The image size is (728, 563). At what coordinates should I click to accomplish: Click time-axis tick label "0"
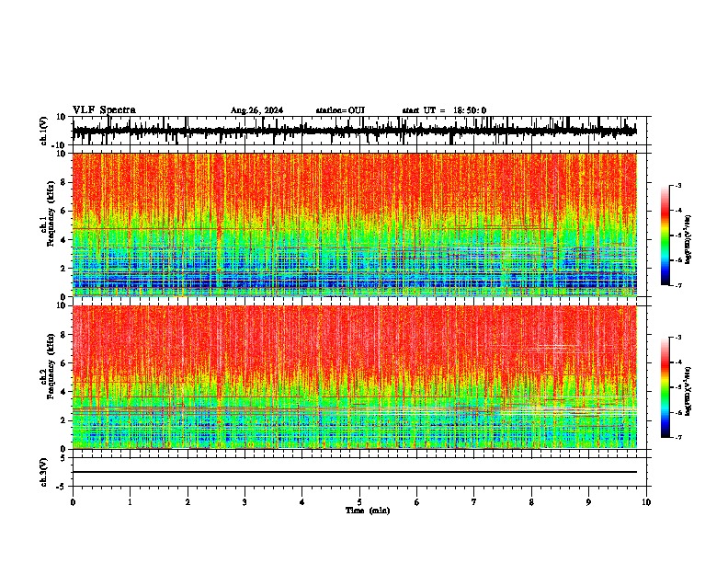[73, 502]
